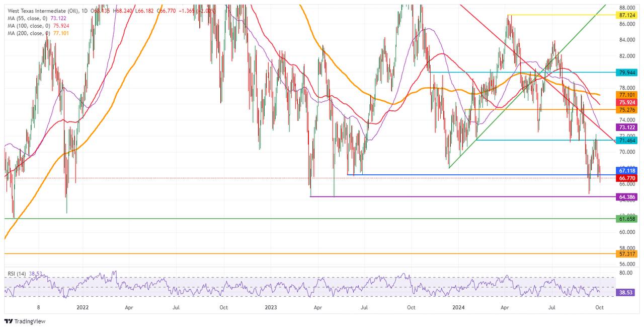
Task: Select the 38.53 RSI value axis label
Action: click(x=626, y=292)
